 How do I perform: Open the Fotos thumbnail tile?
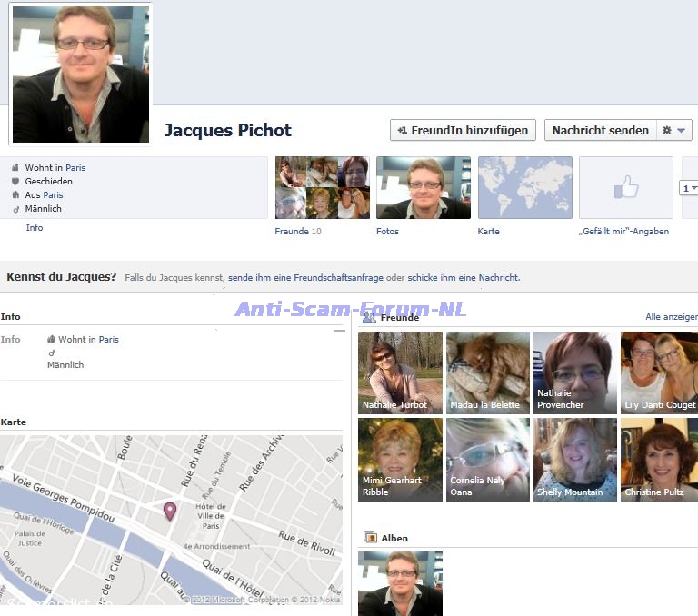tap(423, 188)
